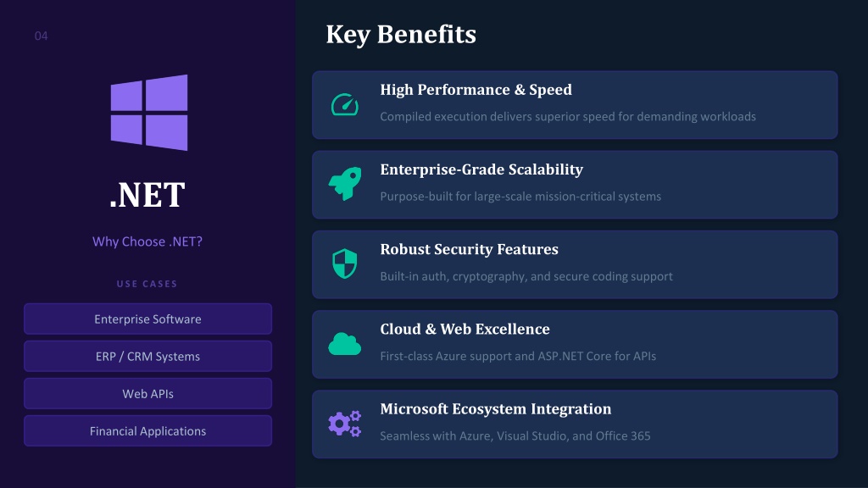Click the Windows logo icon
The height and width of the screenshot is (488, 868).
[149, 113]
